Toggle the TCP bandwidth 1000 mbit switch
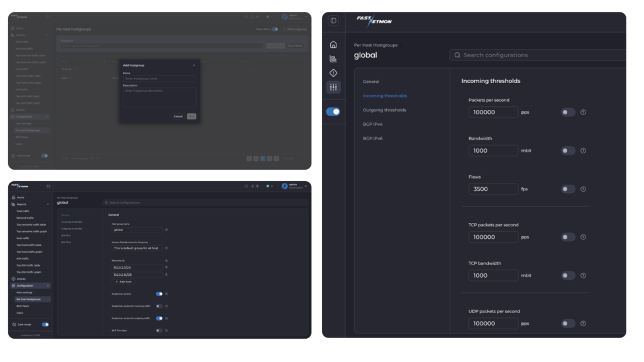Image resolution: width=644 pixels, height=362 pixels. coord(568,275)
